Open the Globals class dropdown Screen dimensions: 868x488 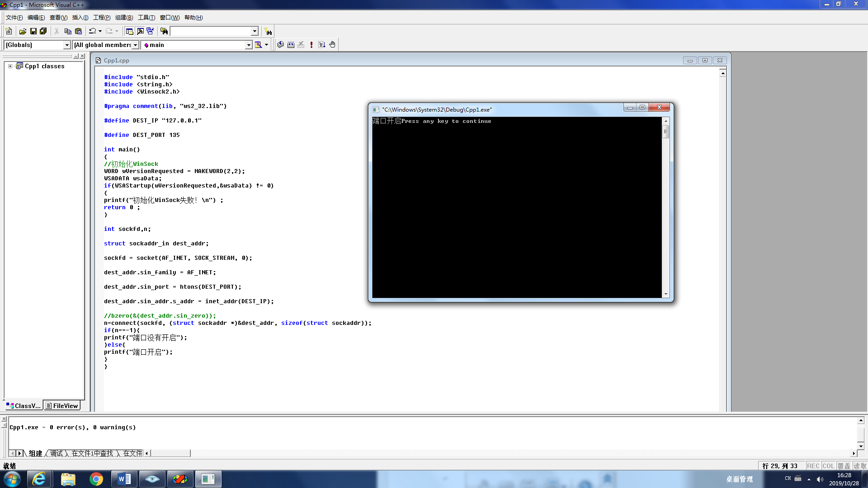click(67, 45)
